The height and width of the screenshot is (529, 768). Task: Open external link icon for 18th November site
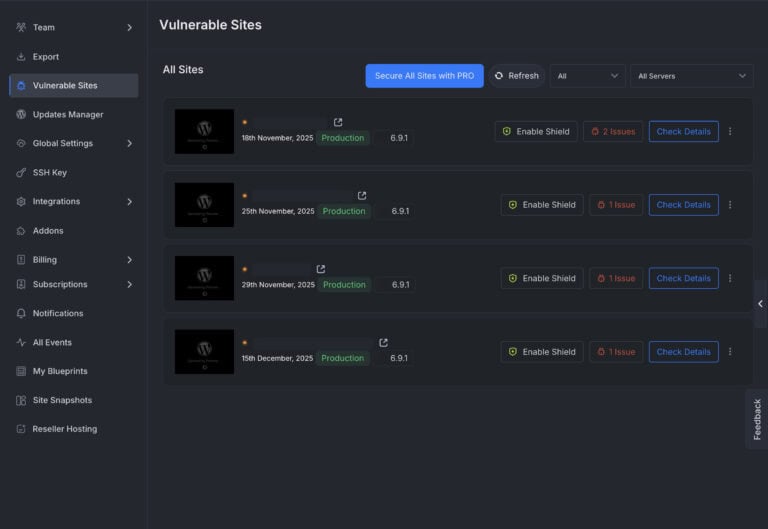point(338,122)
